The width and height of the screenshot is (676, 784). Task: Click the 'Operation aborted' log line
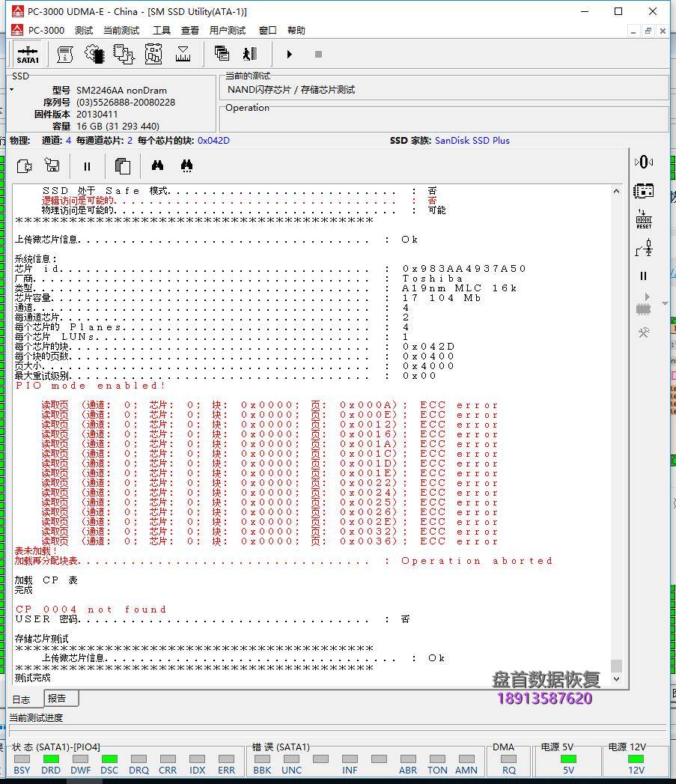pyautogui.click(x=284, y=561)
